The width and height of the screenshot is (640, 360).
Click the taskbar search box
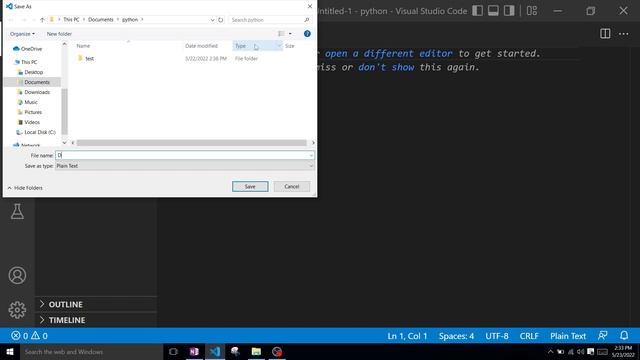click(91, 351)
